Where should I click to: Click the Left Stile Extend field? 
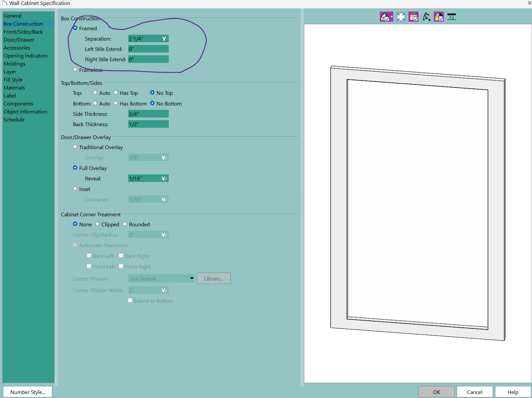(x=148, y=49)
